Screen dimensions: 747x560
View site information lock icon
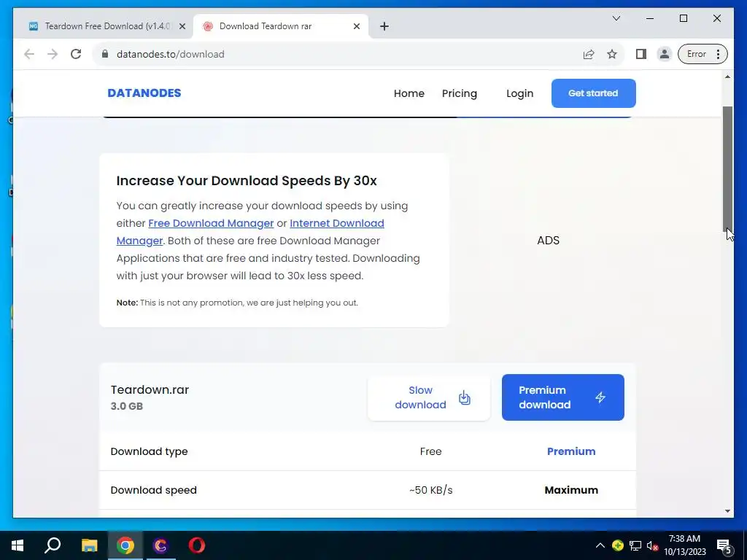point(105,54)
